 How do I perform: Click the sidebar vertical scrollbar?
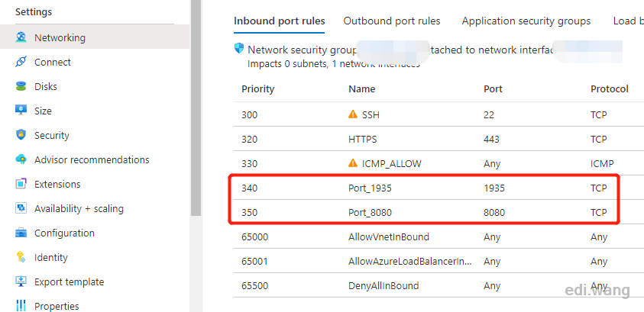pos(196,108)
